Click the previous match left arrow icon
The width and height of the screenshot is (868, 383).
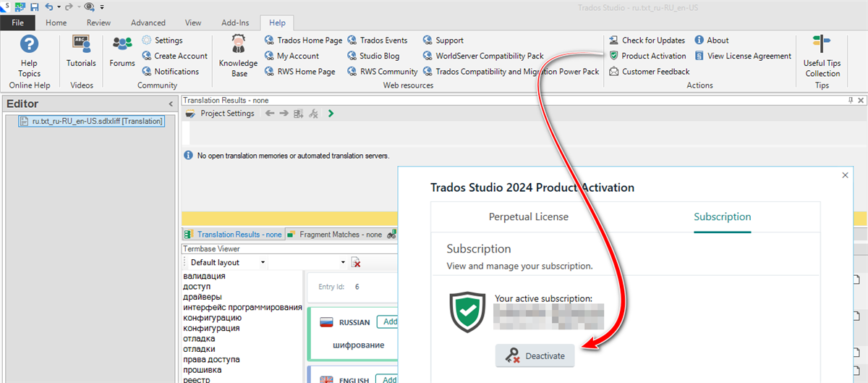pyautogui.click(x=270, y=114)
